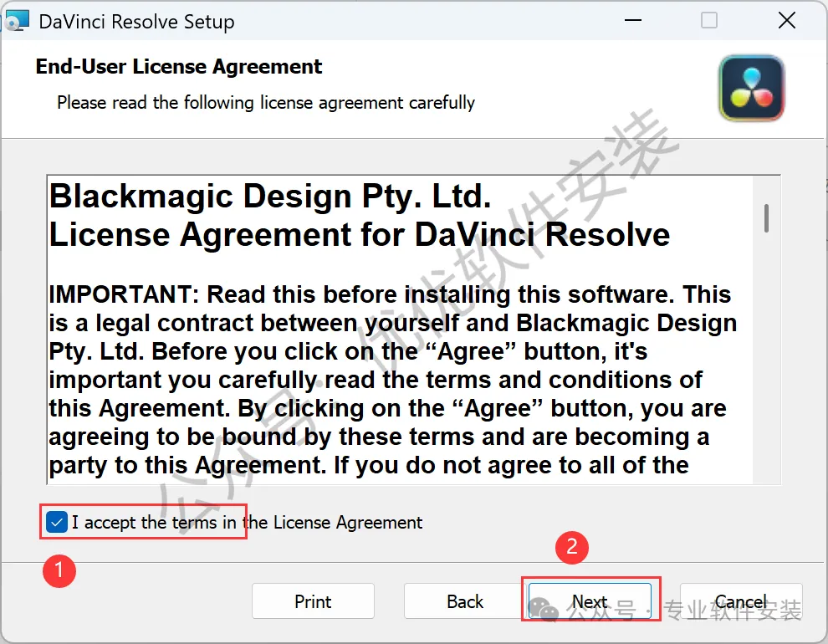Click the DaVinci Resolve logo icon
Screen dimensions: 828x644
pyautogui.click(x=751, y=88)
